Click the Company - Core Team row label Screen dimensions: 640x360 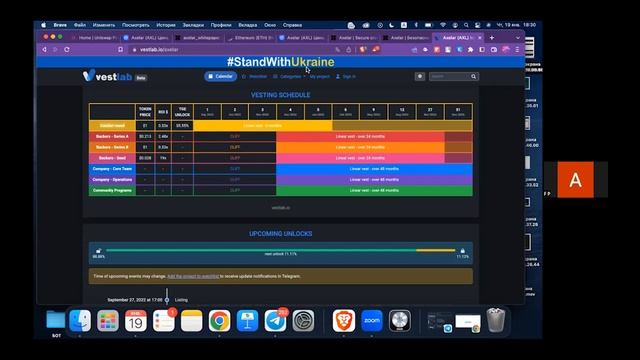[x=112, y=169]
